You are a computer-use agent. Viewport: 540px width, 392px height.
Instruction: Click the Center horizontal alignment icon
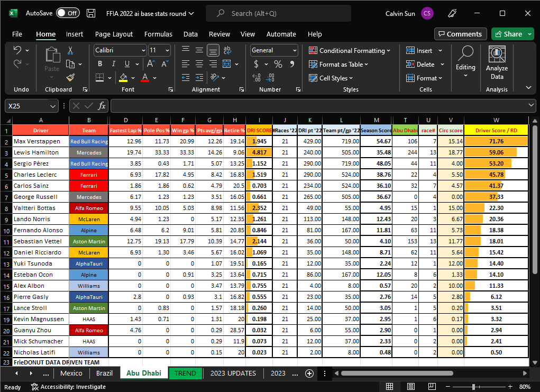[199, 64]
